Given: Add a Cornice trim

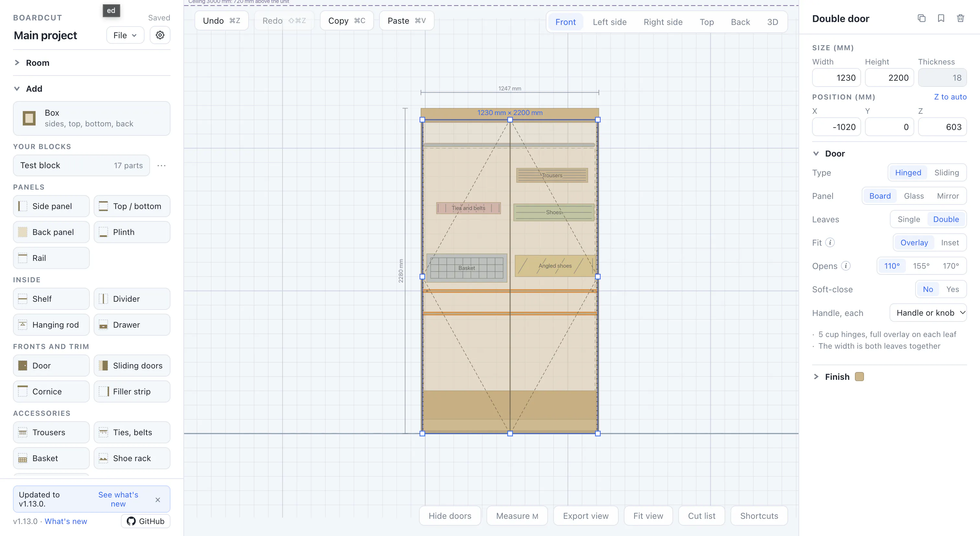Looking at the screenshot, I should click(51, 391).
